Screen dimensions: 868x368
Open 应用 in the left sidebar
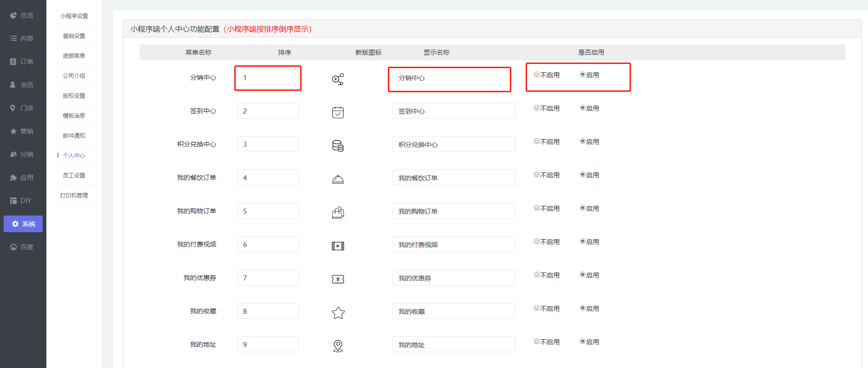coord(22,178)
